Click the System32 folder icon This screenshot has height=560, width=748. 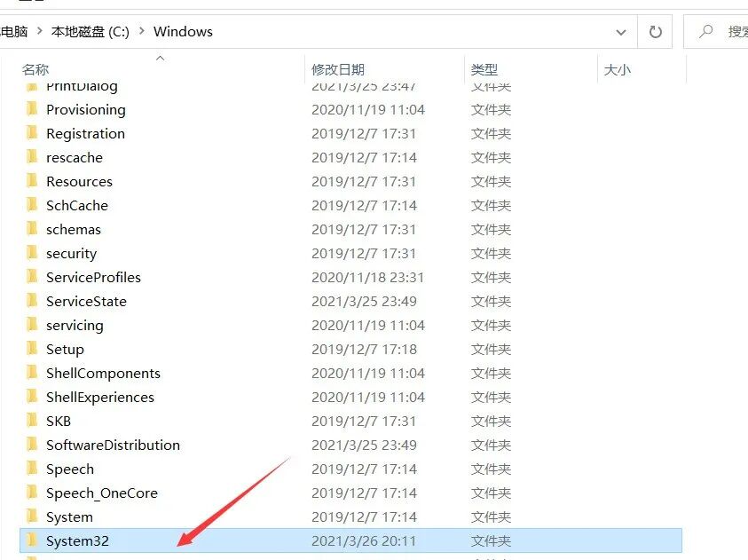pyautogui.click(x=32, y=540)
